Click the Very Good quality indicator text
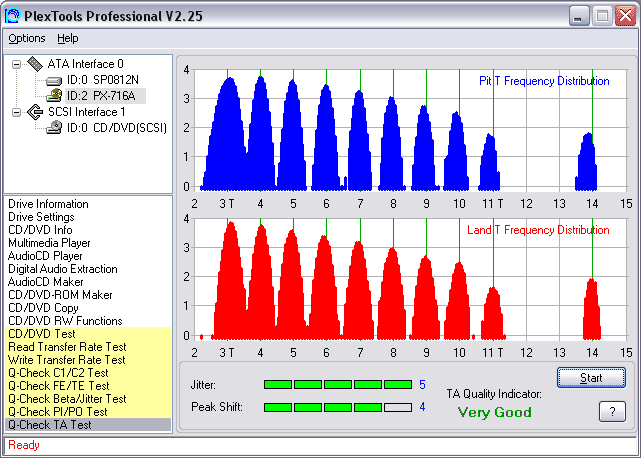Image resolution: width=641 pixels, height=458 pixels. click(495, 412)
